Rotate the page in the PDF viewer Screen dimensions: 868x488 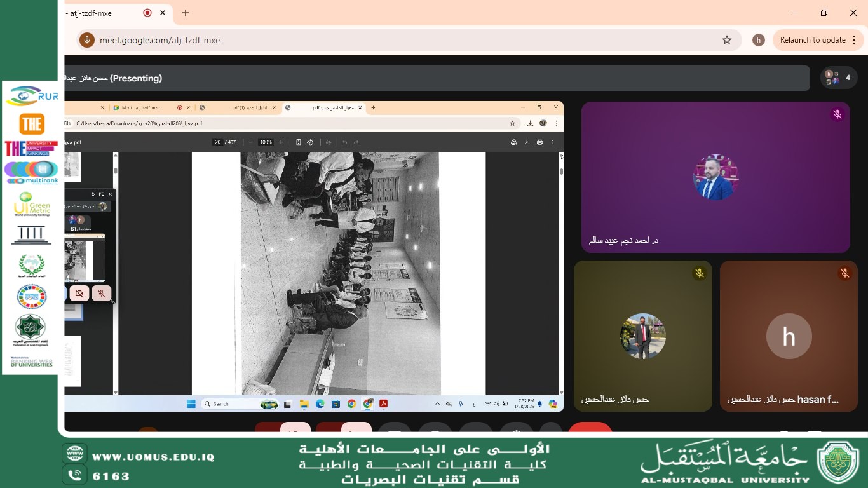[310, 142]
